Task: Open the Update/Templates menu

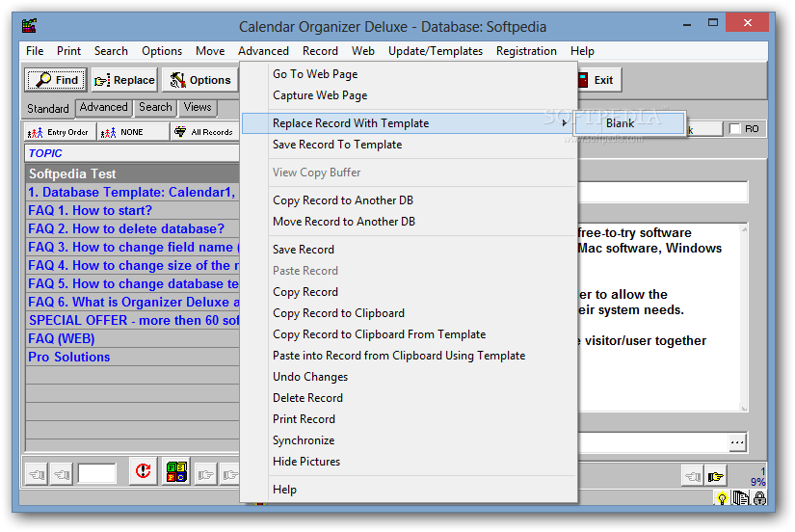Action: pos(435,51)
